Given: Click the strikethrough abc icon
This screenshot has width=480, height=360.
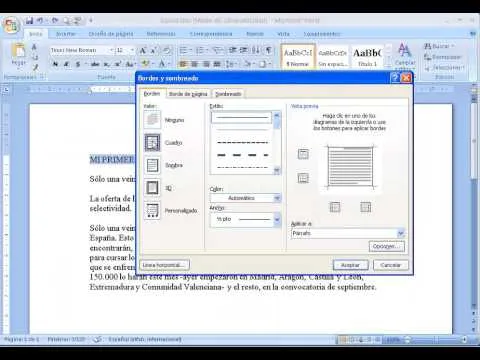Looking at the screenshot, I should tap(95, 64).
